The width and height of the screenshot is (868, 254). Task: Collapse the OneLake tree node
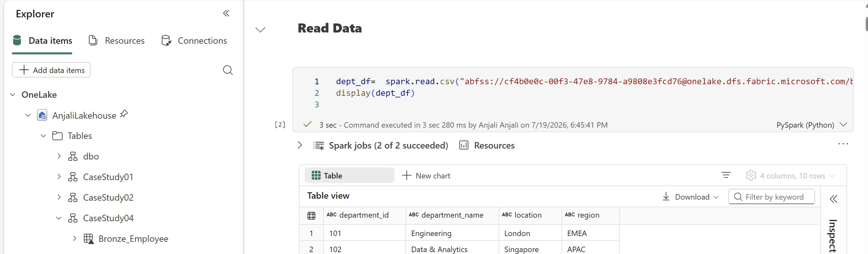(x=13, y=94)
